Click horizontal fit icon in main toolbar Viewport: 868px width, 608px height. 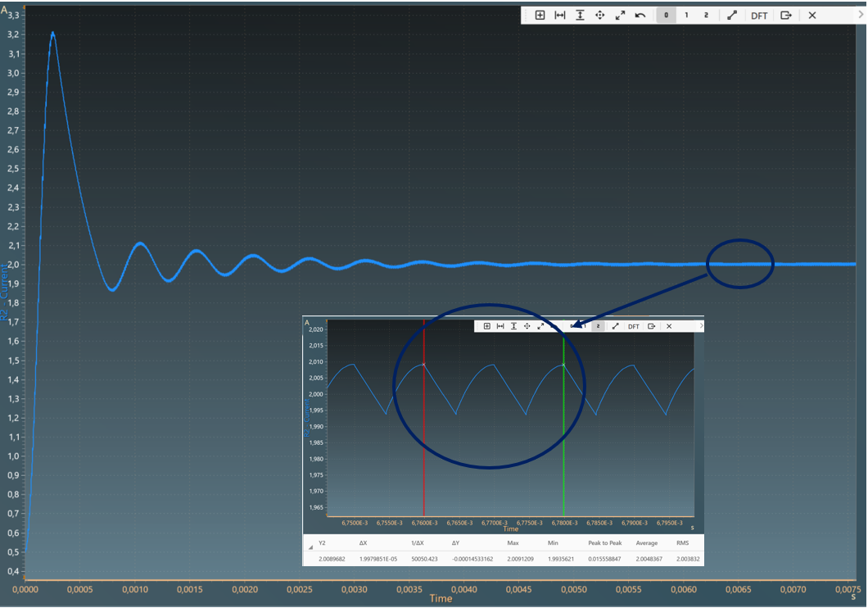click(560, 16)
